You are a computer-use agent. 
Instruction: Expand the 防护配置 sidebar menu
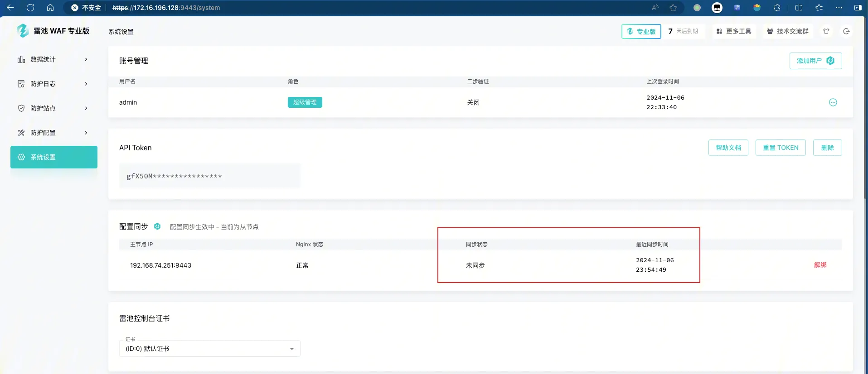(53, 133)
